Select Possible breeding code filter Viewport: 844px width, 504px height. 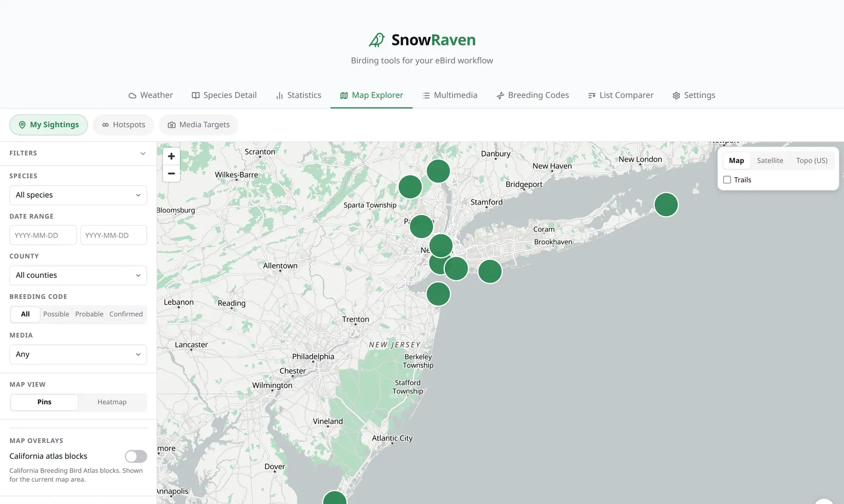coord(56,314)
